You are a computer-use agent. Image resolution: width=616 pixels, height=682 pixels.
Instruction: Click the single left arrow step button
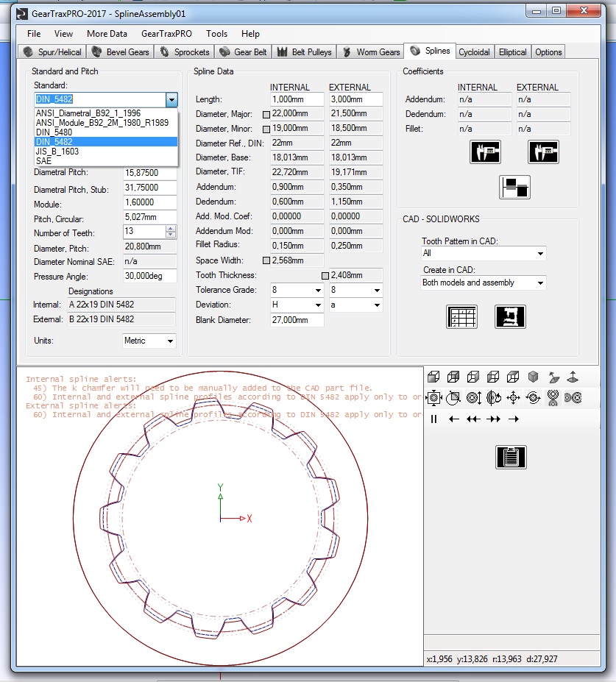[454, 419]
